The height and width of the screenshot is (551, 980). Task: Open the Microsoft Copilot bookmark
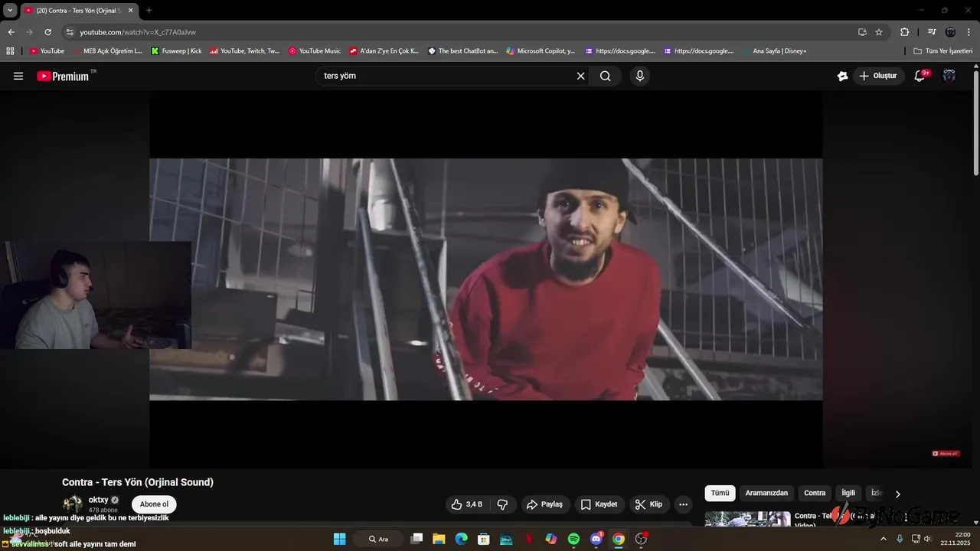tap(541, 51)
